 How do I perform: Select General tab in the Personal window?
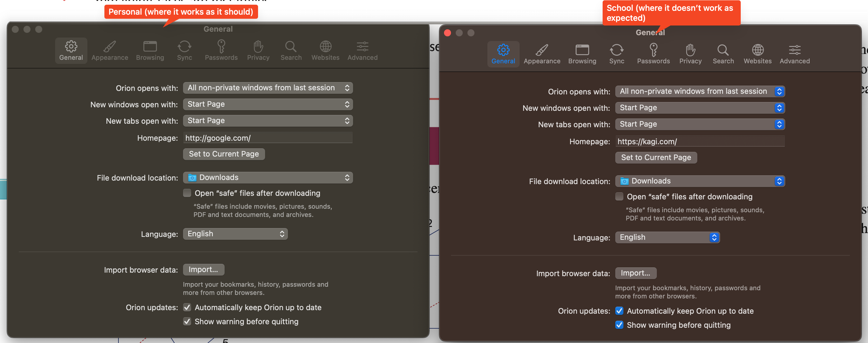coord(71,50)
